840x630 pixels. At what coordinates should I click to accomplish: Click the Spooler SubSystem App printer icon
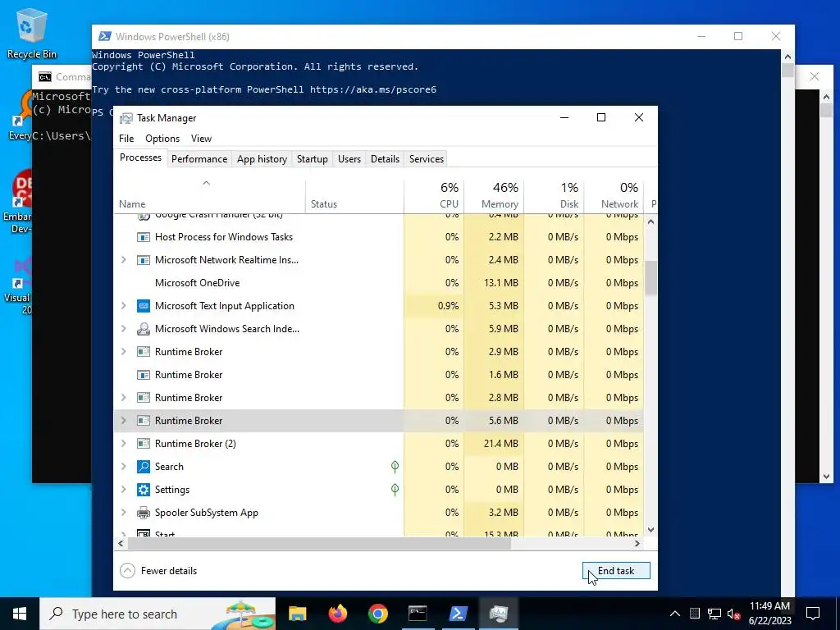pyautogui.click(x=143, y=513)
